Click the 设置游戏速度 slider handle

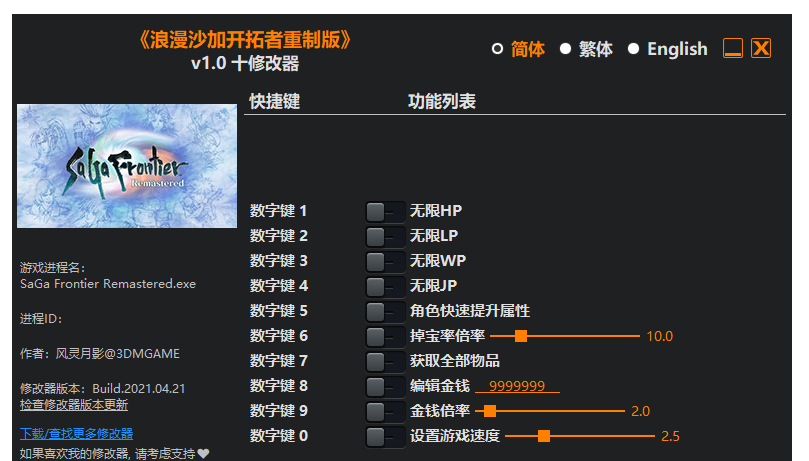point(544,436)
